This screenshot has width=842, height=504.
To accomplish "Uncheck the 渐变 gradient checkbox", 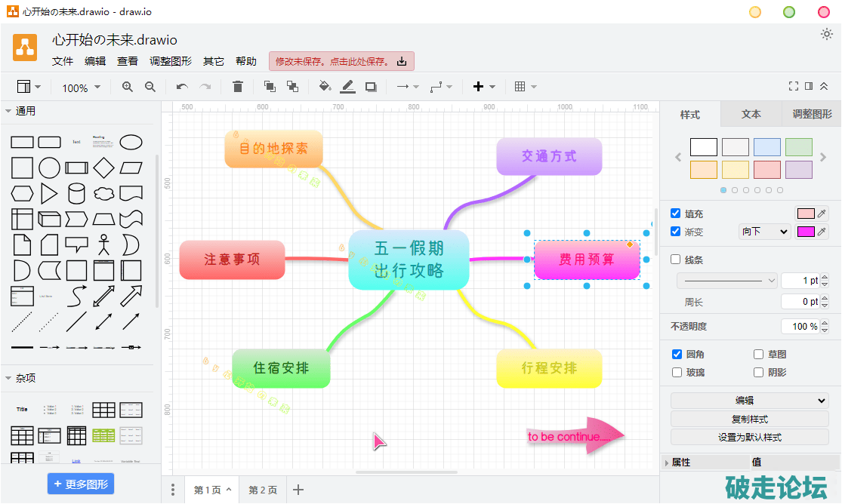I will [x=676, y=232].
